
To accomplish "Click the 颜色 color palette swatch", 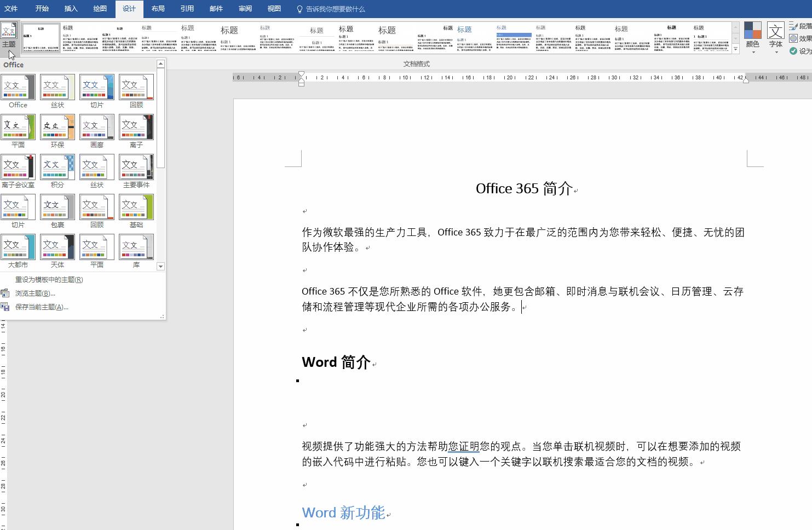I will click(x=753, y=30).
